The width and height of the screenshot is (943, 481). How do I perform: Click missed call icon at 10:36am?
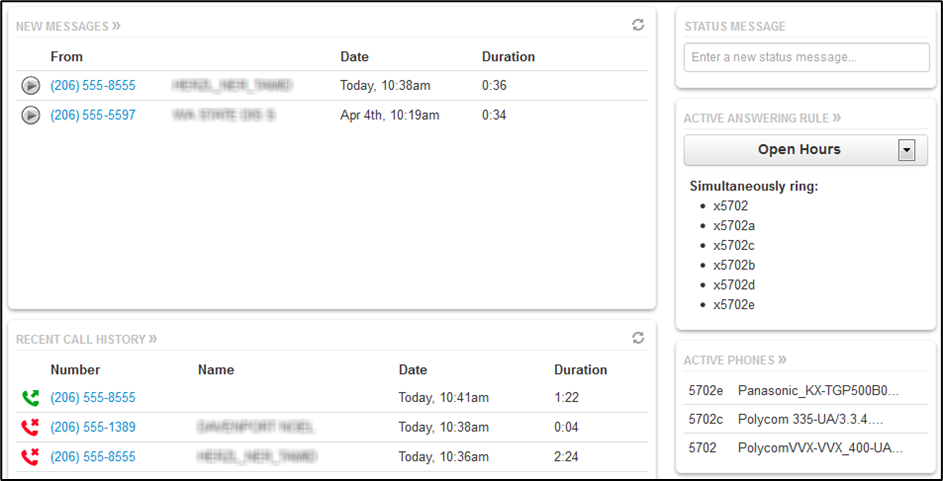click(30, 458)
